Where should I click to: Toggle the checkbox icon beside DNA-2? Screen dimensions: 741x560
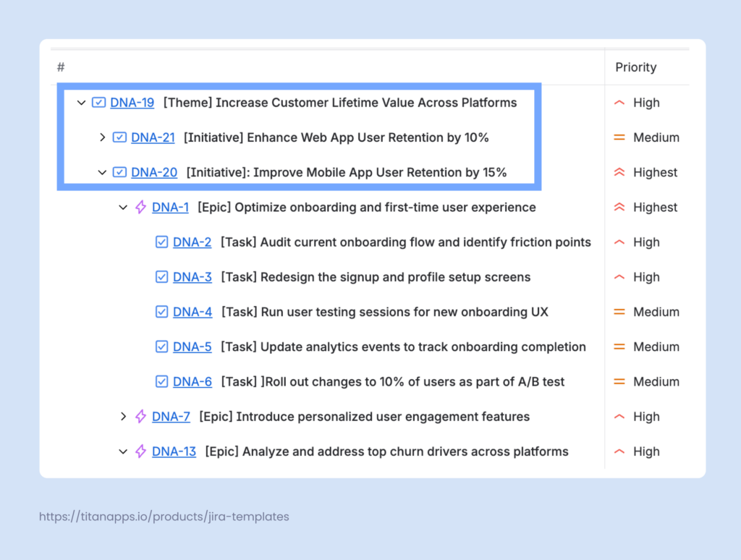click(162, 242)
